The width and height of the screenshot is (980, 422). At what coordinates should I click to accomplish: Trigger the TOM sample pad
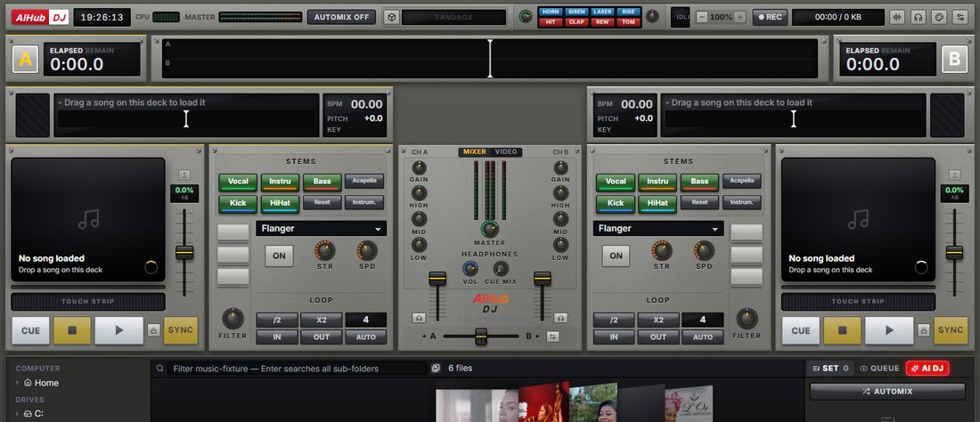(629, 22)
